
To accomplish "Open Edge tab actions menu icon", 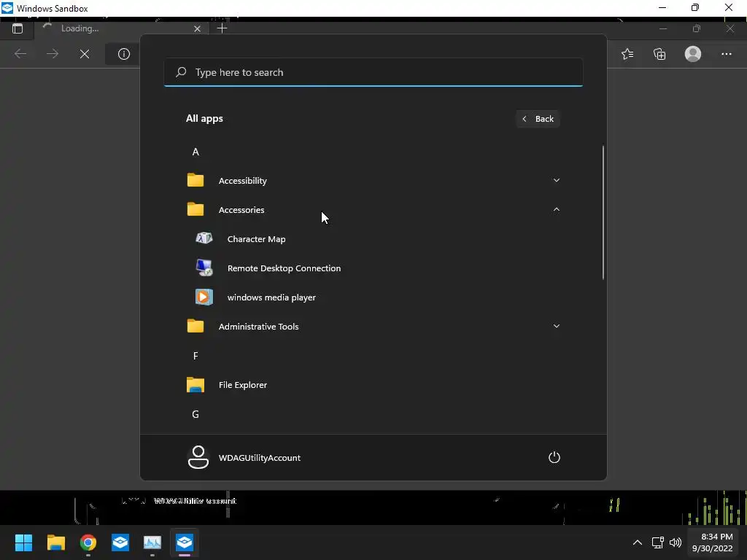I will (x=18, y=28).
